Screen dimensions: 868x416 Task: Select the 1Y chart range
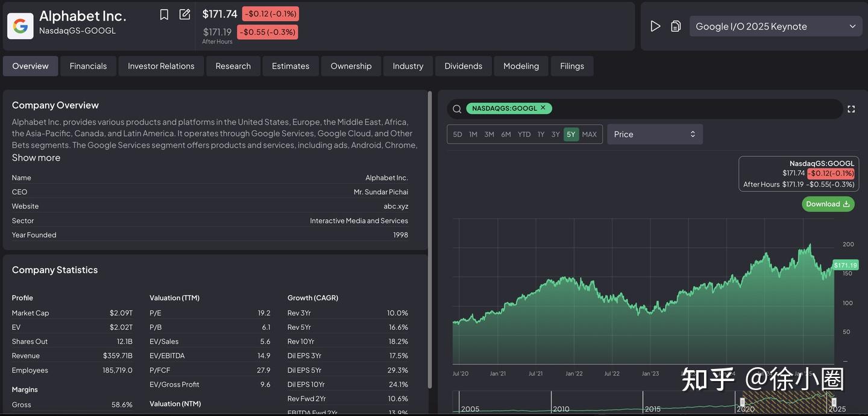point(541,134)
